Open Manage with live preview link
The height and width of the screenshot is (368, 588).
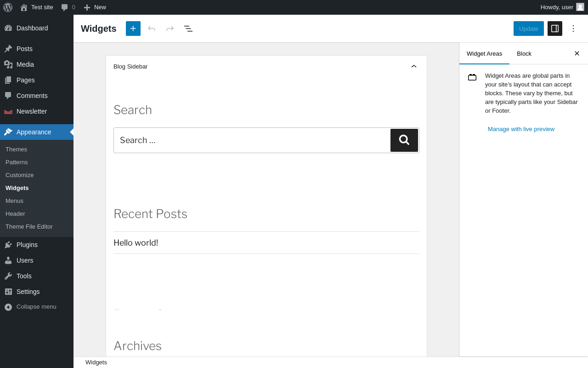pyautogui.click(x=521, y=129)
